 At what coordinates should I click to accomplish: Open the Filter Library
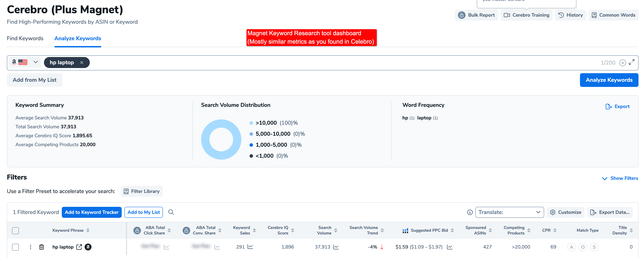[141, 191]
